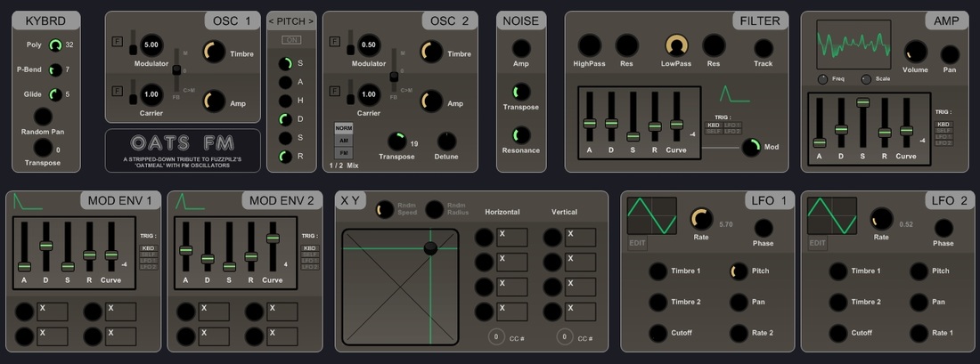
Task: Click the EDIT button in LFO 1
Action: point(637,244)
